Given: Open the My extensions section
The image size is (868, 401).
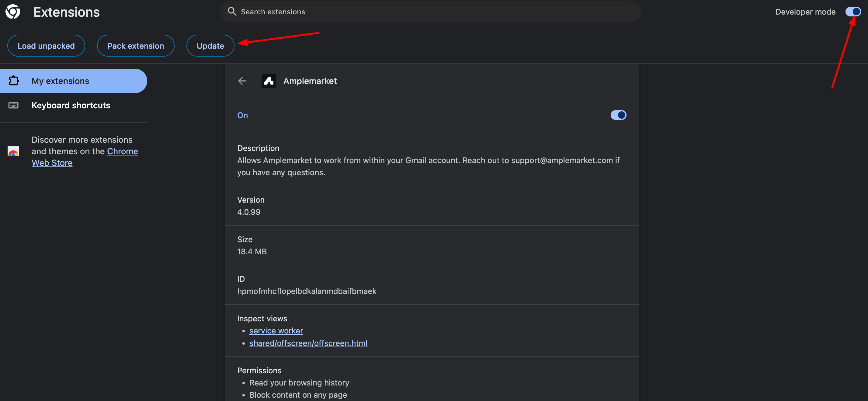Looking at the screenshot, I should [x=74, y=81].
